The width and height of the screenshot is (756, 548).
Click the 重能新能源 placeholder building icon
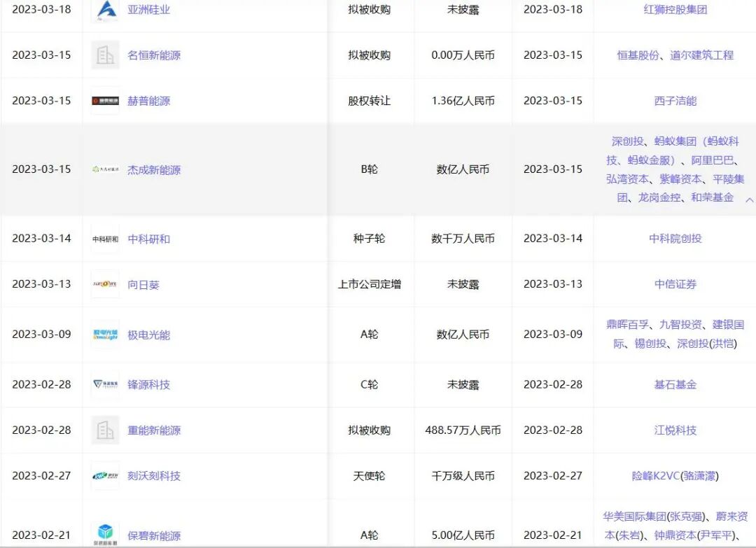[105, 430]
